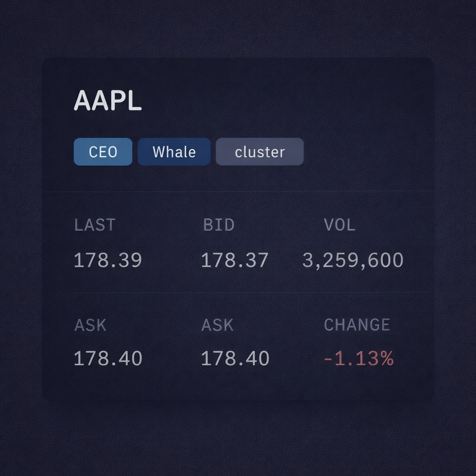Click the ASK label beneath the 178.37 price
This screenshot has width=476, height=476.
217,325
